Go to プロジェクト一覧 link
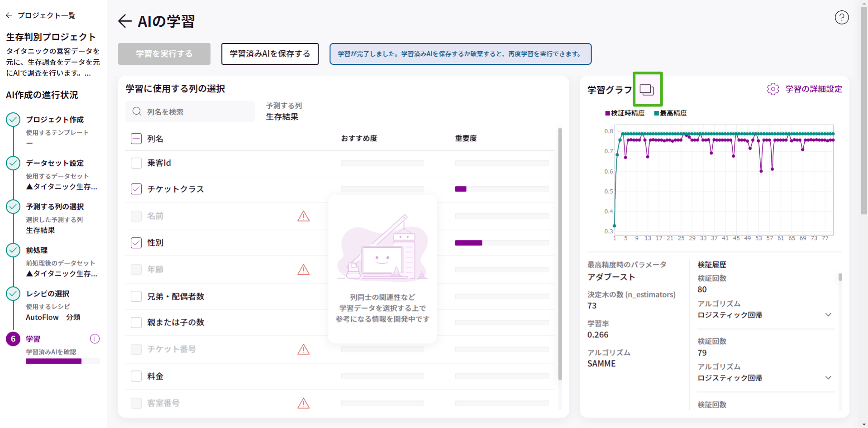The image size is (868, 428). point(47,15)
